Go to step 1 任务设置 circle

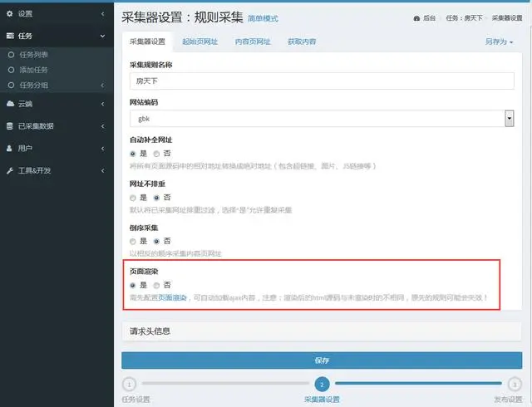coord(129,385)
